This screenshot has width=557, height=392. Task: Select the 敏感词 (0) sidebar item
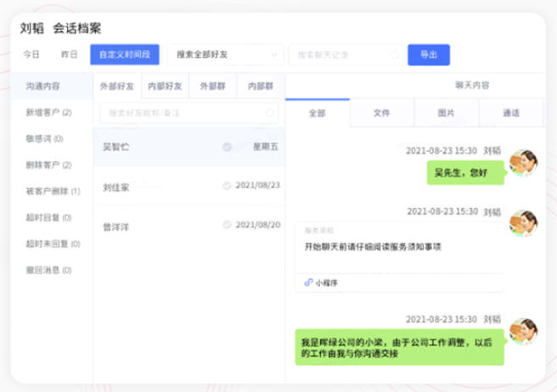click(44, 138)
